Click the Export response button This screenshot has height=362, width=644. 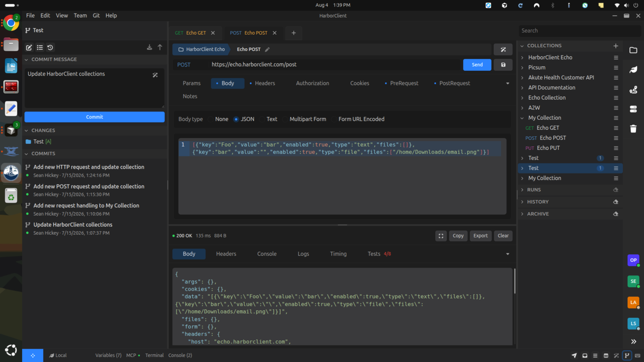coord(480,236)
